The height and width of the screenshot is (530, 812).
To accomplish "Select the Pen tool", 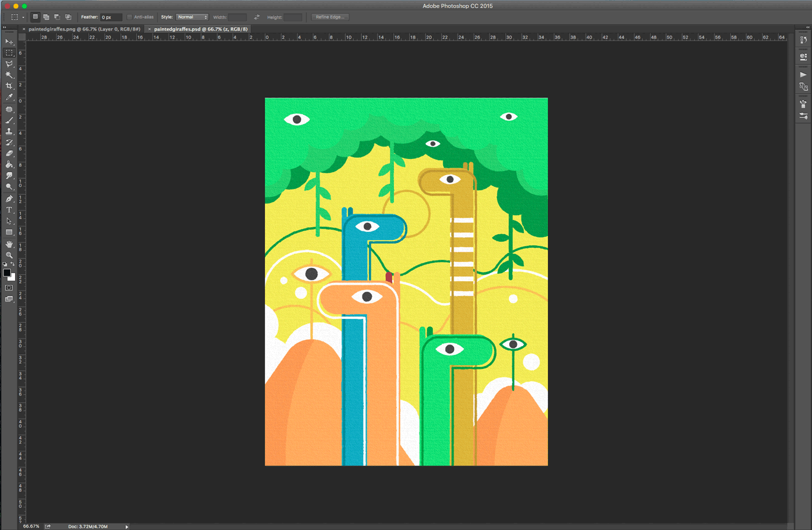I will [9, 198].
